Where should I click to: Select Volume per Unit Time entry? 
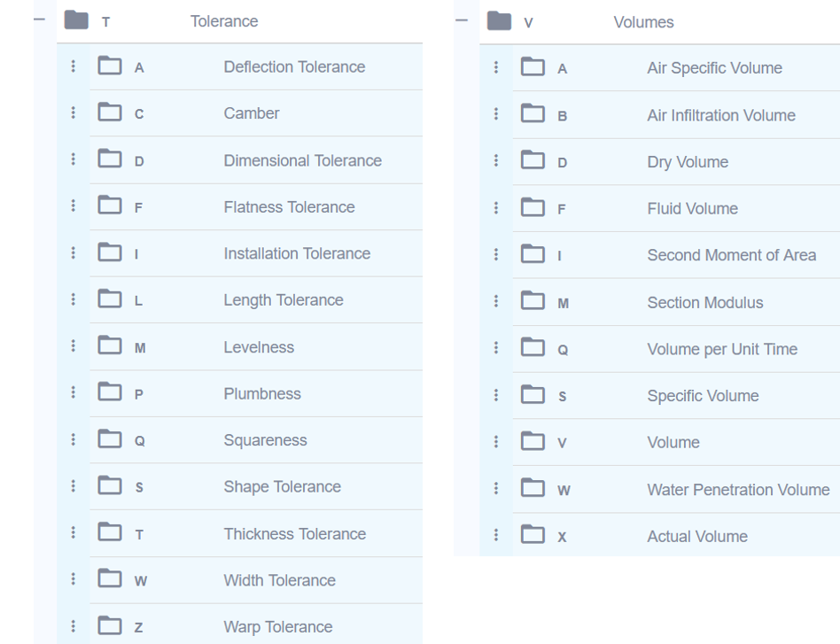tap(722, 350)
